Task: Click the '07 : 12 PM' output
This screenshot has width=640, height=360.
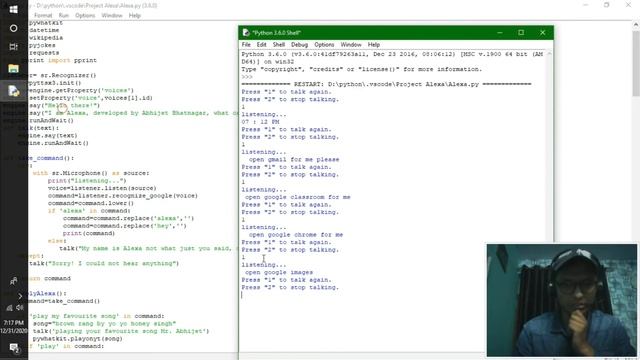Action: [260, 122]
